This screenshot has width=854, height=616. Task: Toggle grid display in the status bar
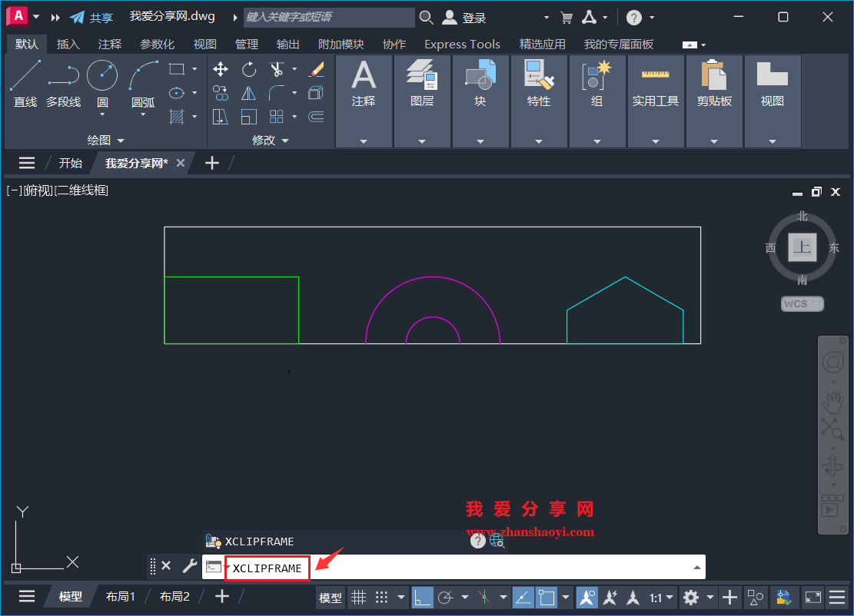[359, 597]
